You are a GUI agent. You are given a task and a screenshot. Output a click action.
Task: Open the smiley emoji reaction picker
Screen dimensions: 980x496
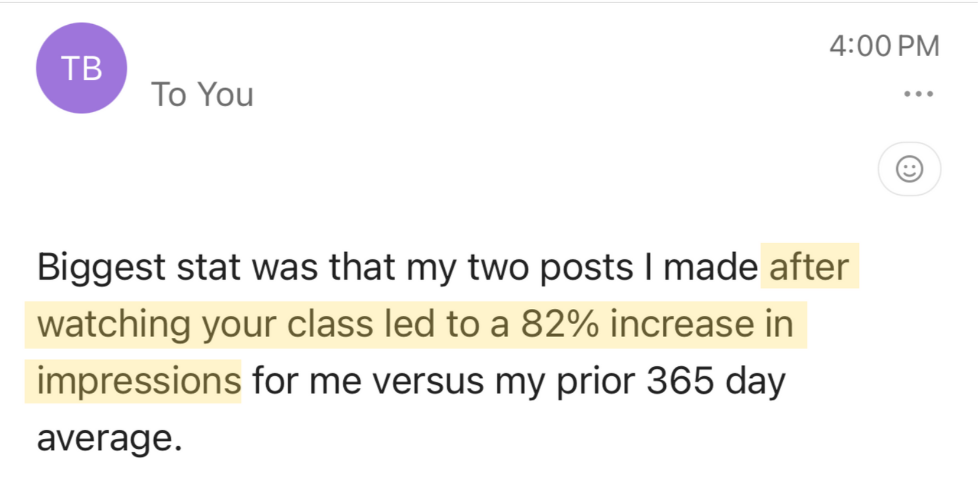[909, 169]
